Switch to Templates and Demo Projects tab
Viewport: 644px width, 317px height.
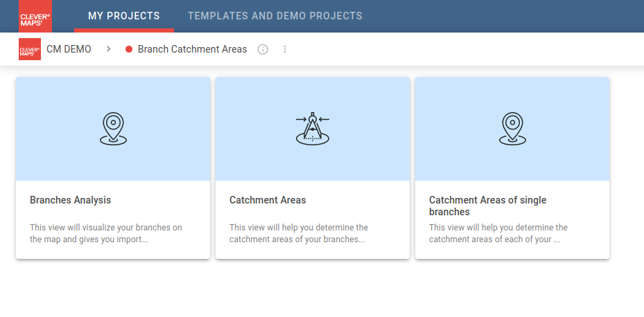(x=275, y=16)
